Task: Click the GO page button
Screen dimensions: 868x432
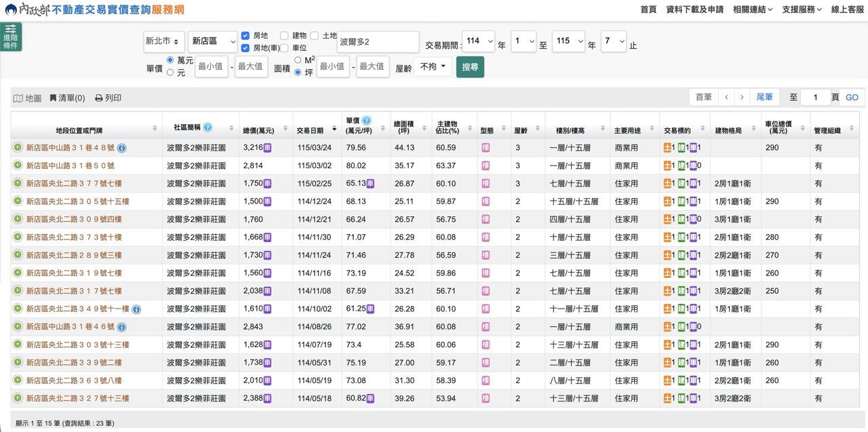Action: pyautogui.click(x=852, y=98)
